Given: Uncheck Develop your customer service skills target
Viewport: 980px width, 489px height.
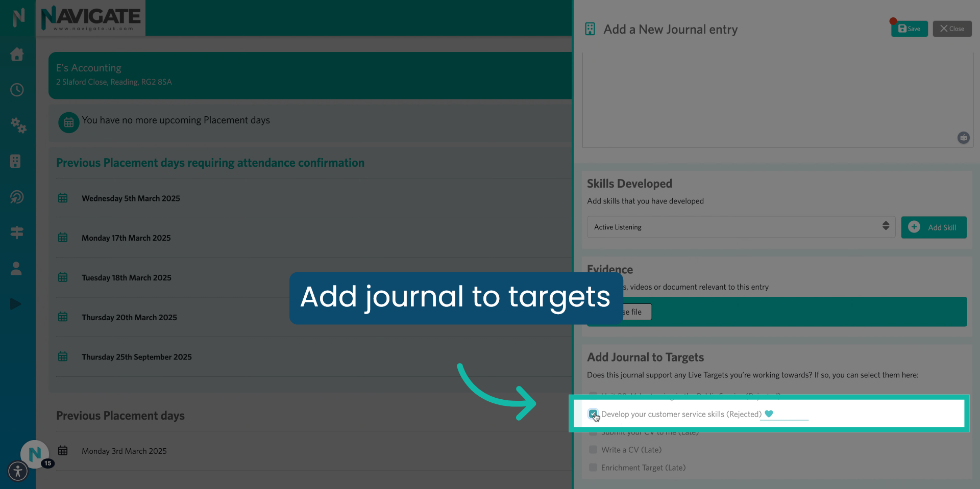Looking at the screenshot, I should pos(594,415).
